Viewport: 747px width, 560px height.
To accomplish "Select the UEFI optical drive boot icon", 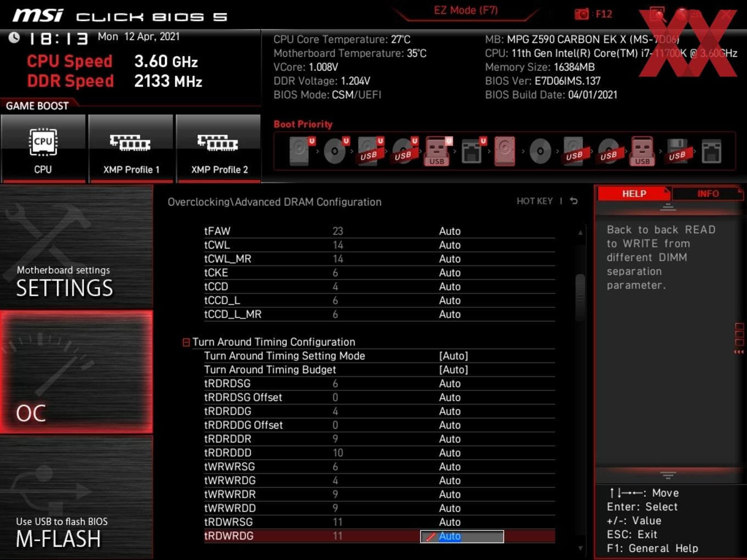I will point(336,151).
